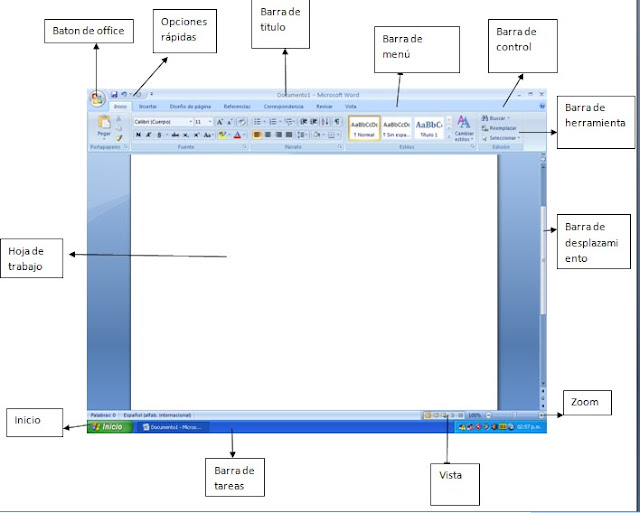640x513 pixels.
Task: Click the Palabras: 0 word count
Action: (103, 415)
